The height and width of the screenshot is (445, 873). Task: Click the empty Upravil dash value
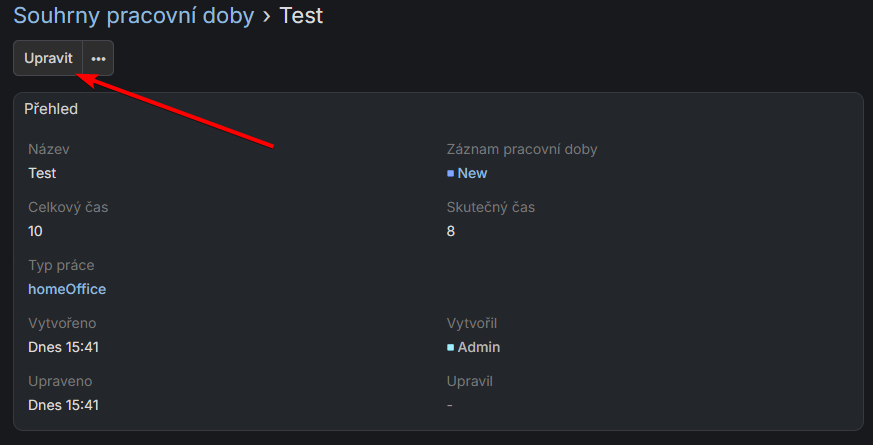[x=450, y=405]
